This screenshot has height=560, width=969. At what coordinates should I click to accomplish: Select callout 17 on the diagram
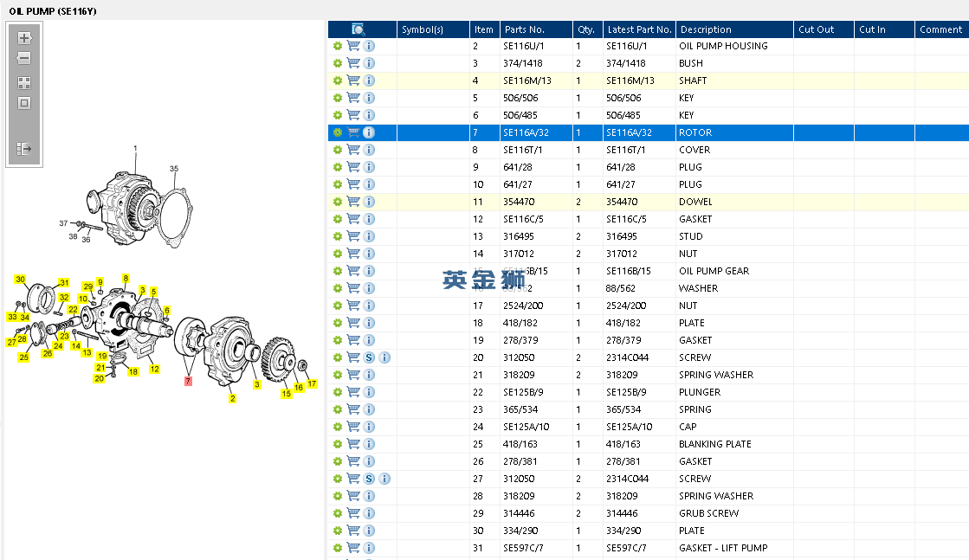312,383
